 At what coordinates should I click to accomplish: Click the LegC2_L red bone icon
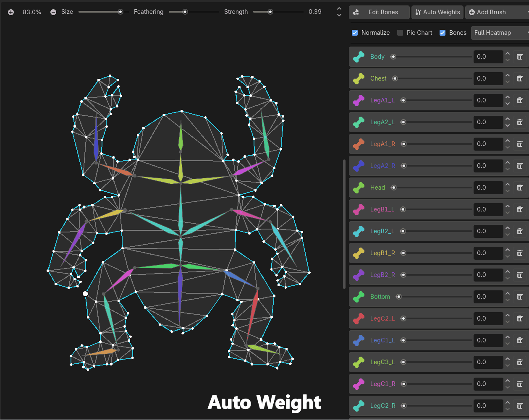pos(359,318)
